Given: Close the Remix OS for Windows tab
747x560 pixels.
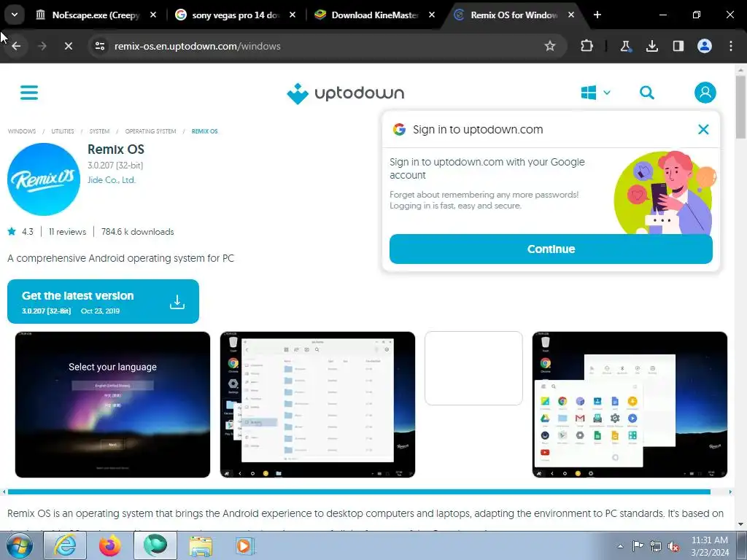Looking at the screenshot, I should tap(571, 15).
